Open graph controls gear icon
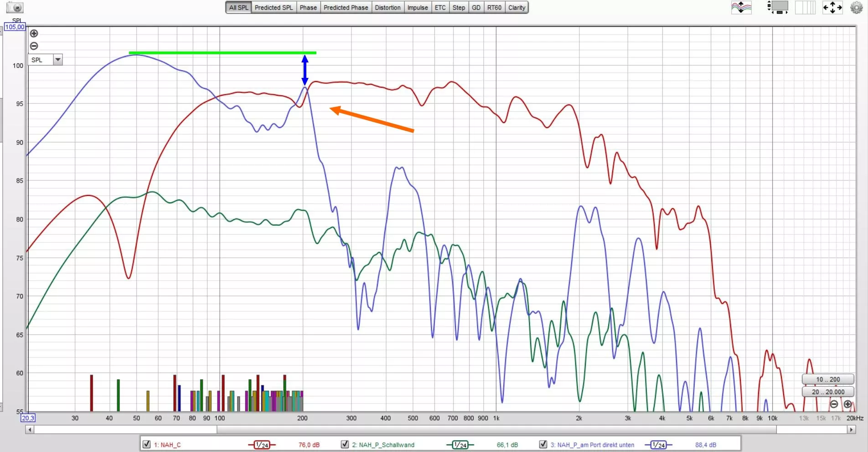 click(857, 8)
